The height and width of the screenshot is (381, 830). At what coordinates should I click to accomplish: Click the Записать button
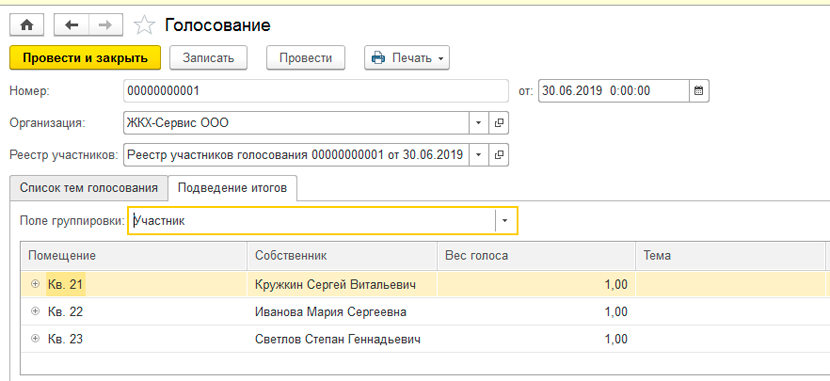click(x=209, y=58)
